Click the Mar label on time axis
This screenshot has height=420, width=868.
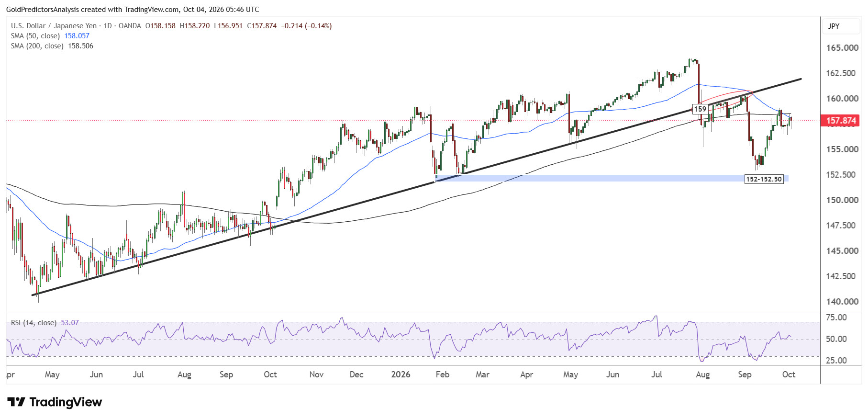482,375
